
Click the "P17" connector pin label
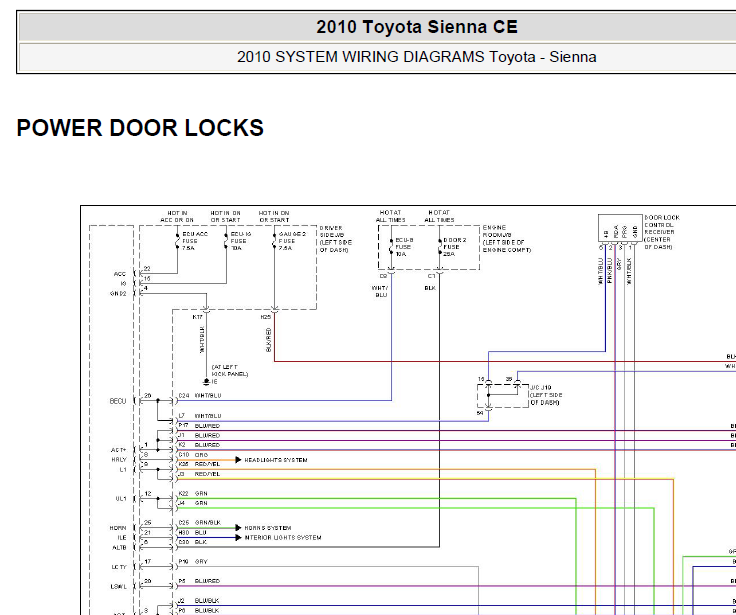pos(183,425)
